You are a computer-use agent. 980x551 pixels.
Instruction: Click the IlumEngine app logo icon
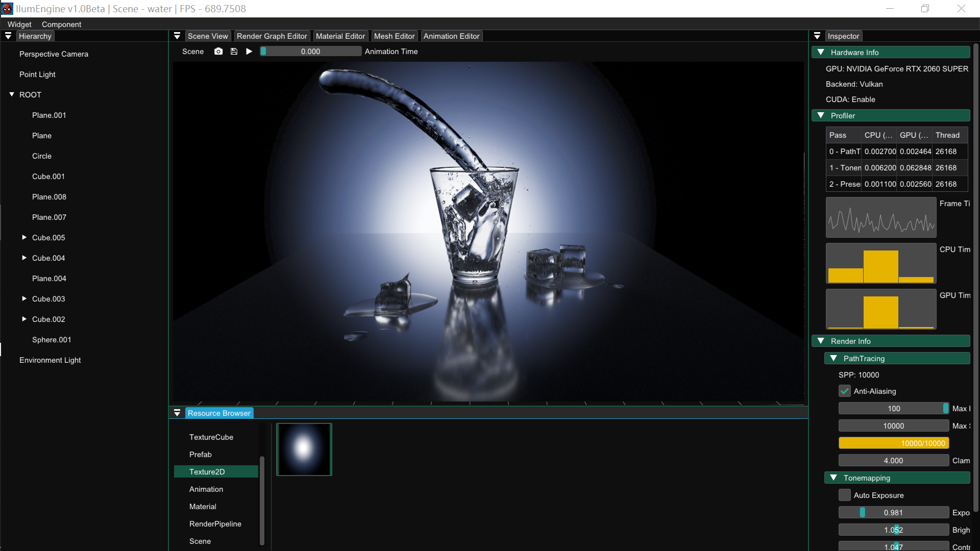click(x=7, y=9)
